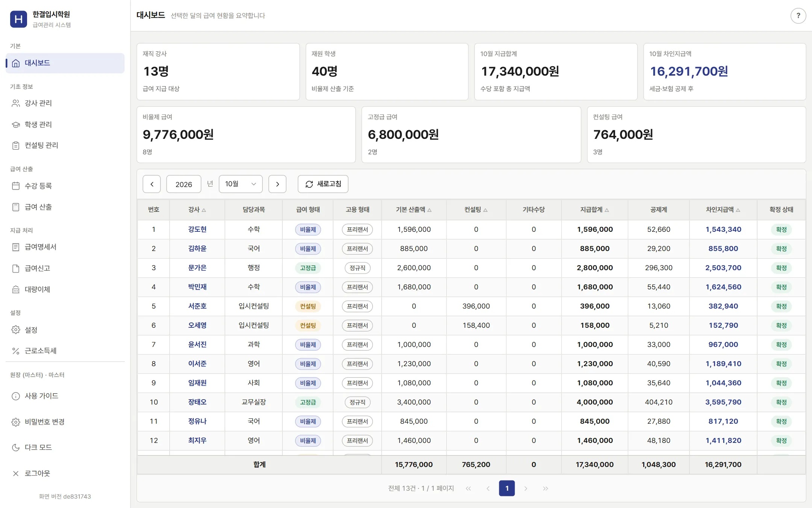This screenshot has height=508, width=812.
Task: Open help with the question mark icon
Action: point(798,16)
